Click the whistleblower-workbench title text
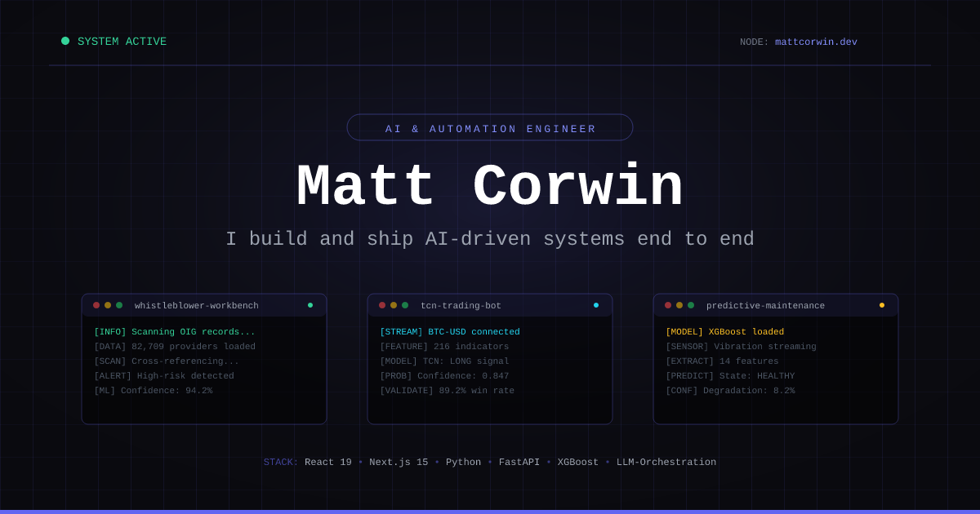This screenshot has height=514, width=980. click(x=197, y=306)
